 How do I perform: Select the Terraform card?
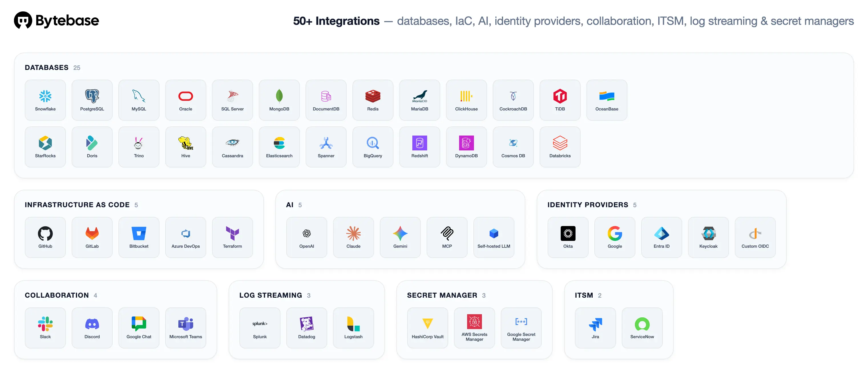pyautogui.click(x=233, y=237)
